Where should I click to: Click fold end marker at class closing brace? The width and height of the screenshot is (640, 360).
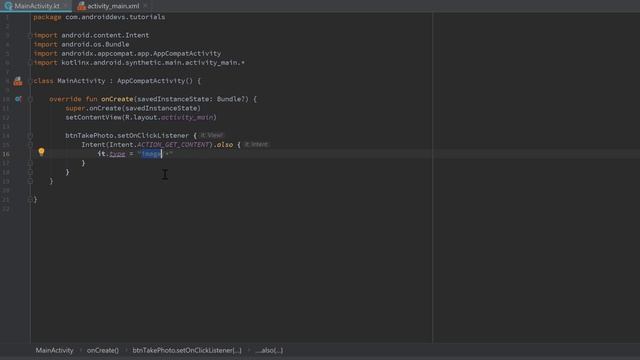[30, 200]
